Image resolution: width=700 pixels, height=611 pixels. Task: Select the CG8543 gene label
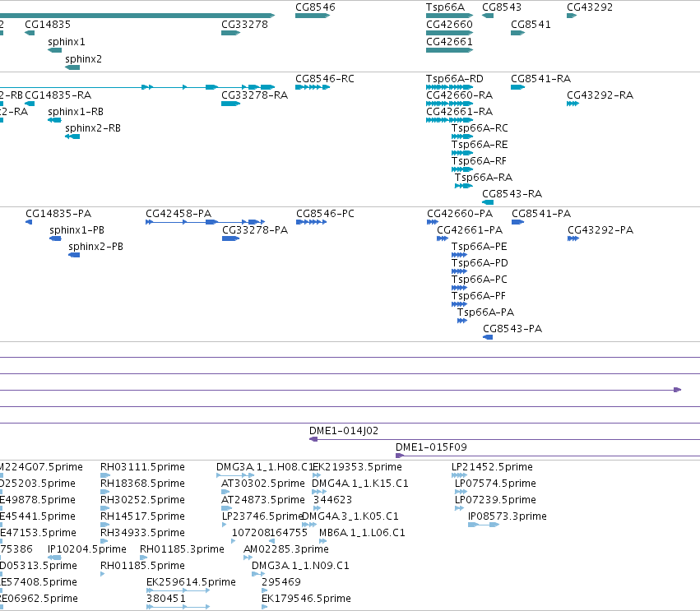click(502, 7)
